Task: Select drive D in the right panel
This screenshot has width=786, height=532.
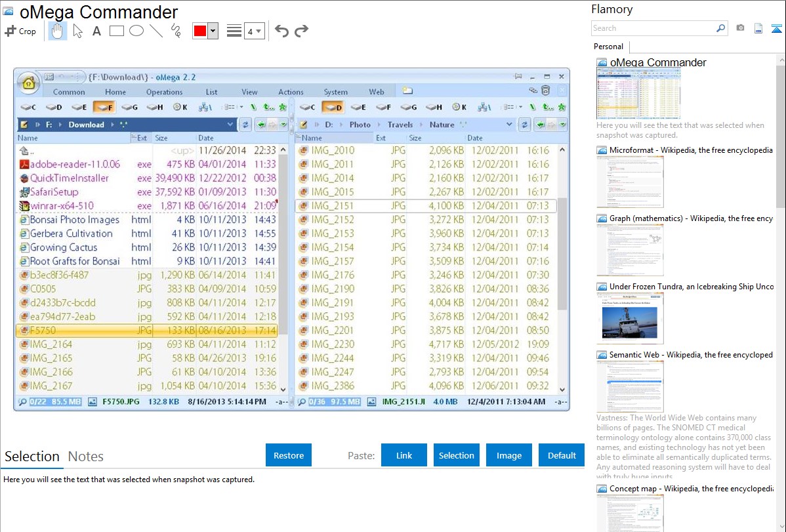Action: click(333, 107)
